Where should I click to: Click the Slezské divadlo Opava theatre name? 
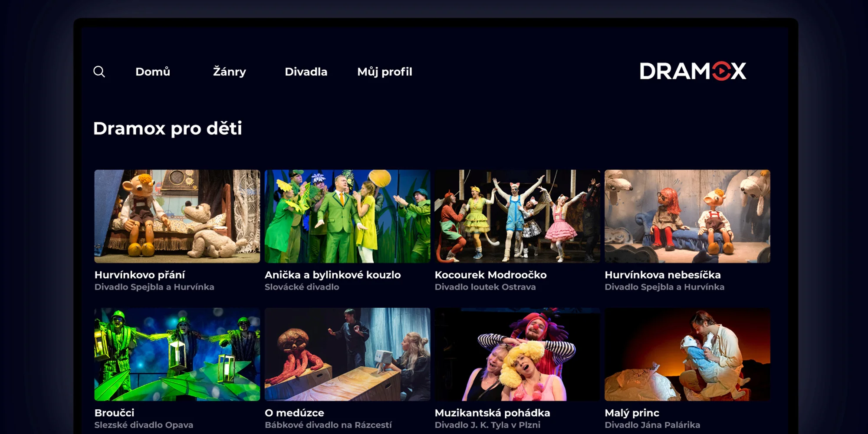click(144, 425)
